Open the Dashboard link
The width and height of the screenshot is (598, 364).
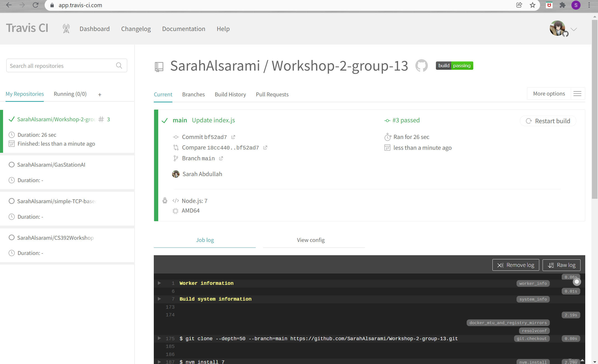[x=94, y=29]
